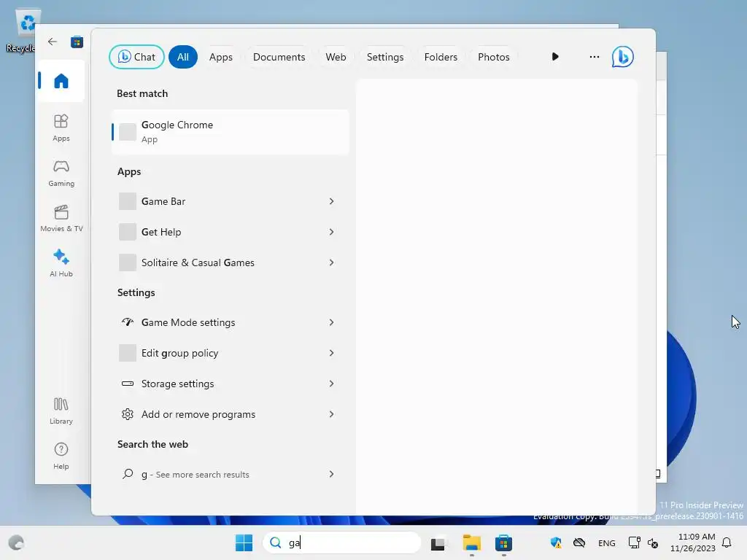Switch to Documents filter tab
Image resolution: width=747 pixels, height=560 pixels.
coord(279,57)
